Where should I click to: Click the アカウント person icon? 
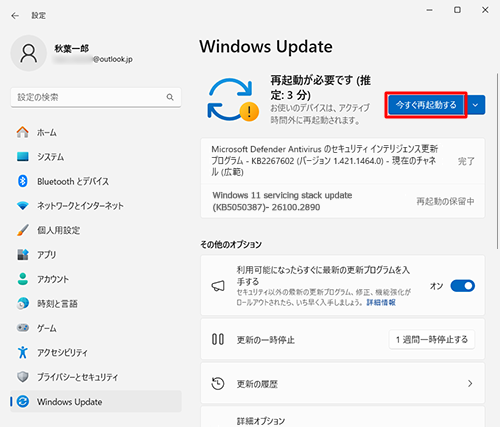click(23, 279)
